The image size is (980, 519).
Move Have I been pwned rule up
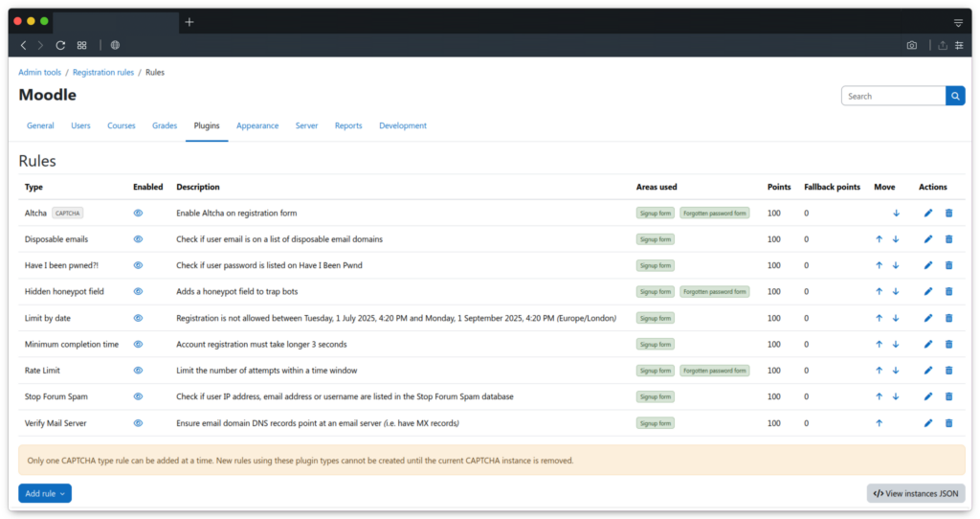pyautogui.click(x=879, y=266)
